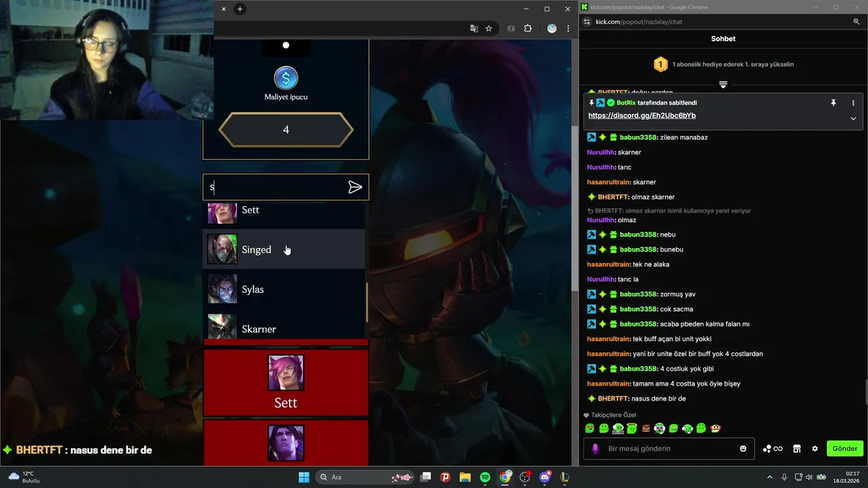
Task: Open the Chrome profile avatar
Action: 551,28
